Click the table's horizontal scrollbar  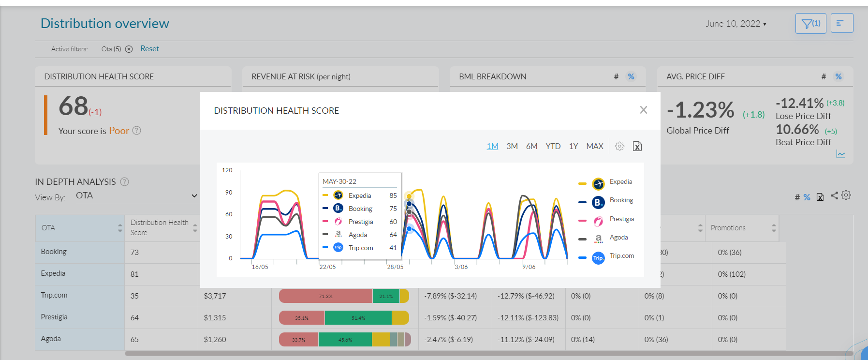tap(488, 354)
